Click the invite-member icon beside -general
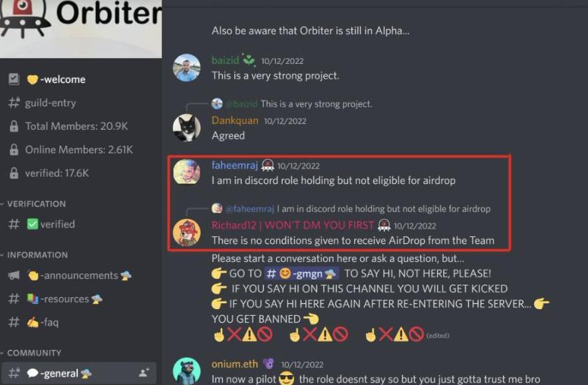This screenshot has width=588, height=385. (x=144, y=372)
